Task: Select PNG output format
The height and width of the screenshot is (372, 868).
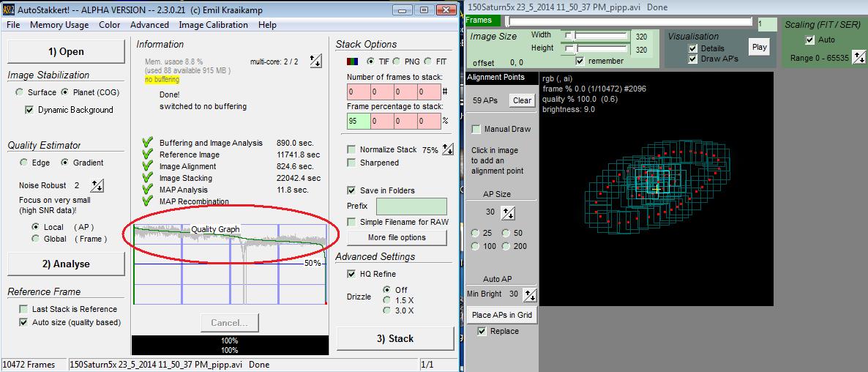Action: coord(397,62)
